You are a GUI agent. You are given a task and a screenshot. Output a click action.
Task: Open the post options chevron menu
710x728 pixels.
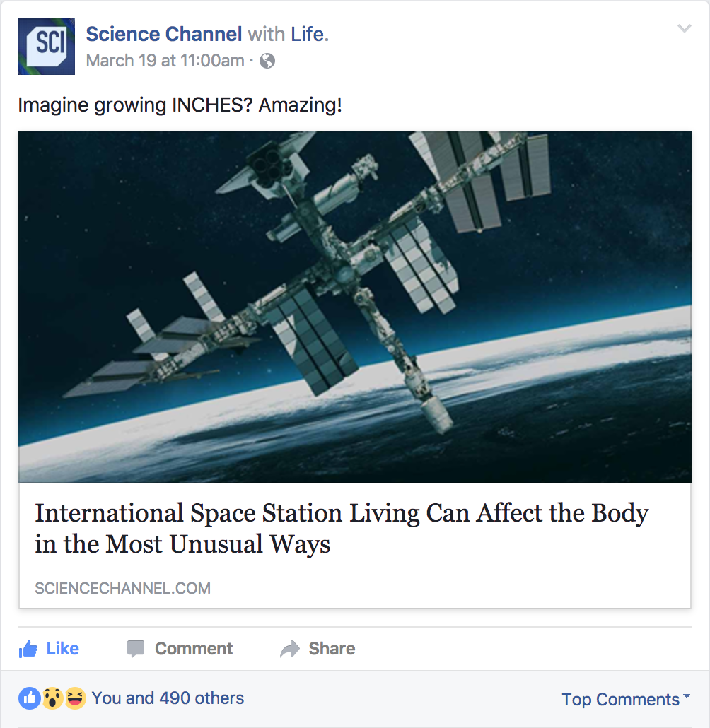684,28
